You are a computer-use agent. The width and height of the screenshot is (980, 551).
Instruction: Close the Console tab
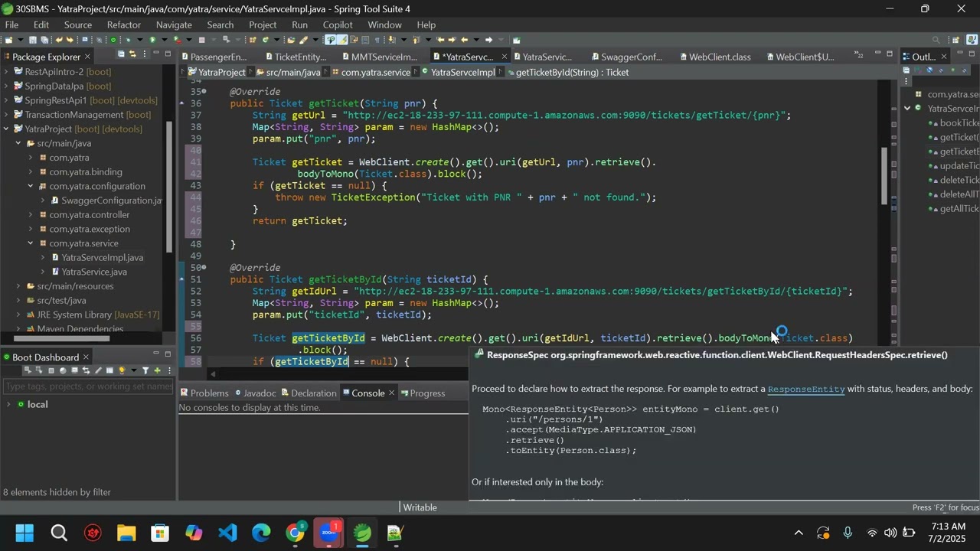coord(391,393)
